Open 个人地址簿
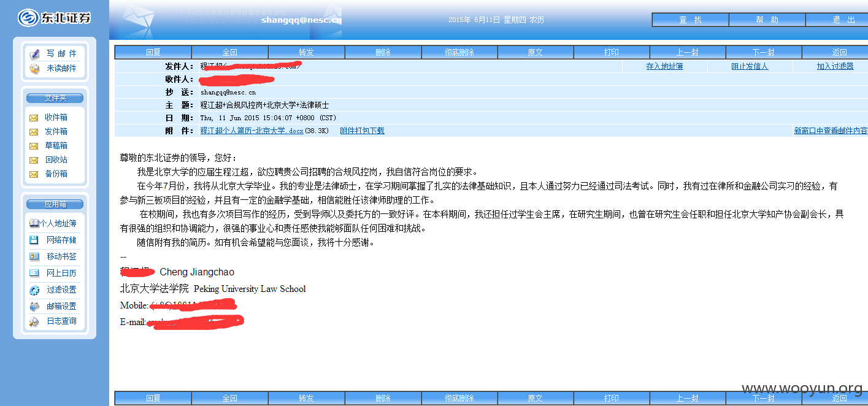The image size is (868, 406). point(58,224)
